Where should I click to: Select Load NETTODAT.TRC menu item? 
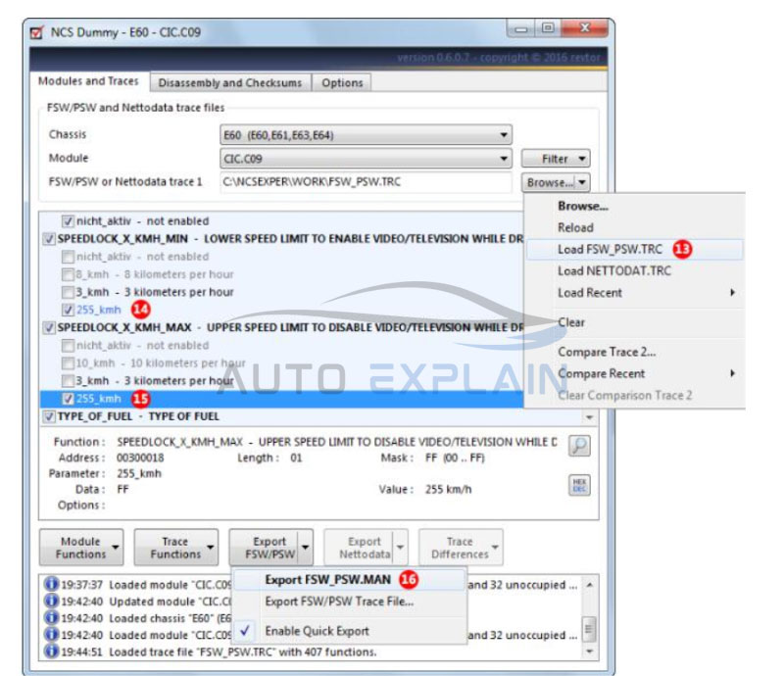coord(635,271)
